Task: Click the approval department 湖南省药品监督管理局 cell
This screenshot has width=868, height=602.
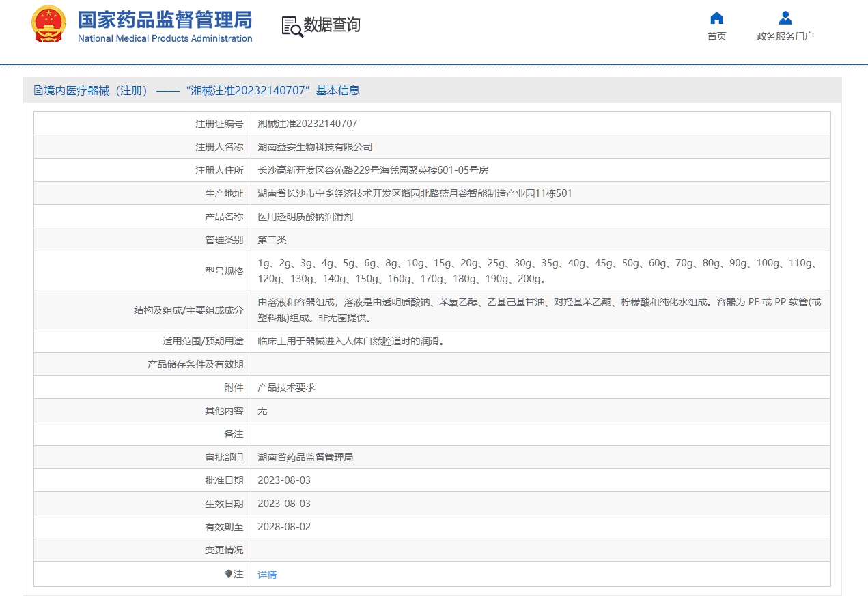Action: [305, 457]
